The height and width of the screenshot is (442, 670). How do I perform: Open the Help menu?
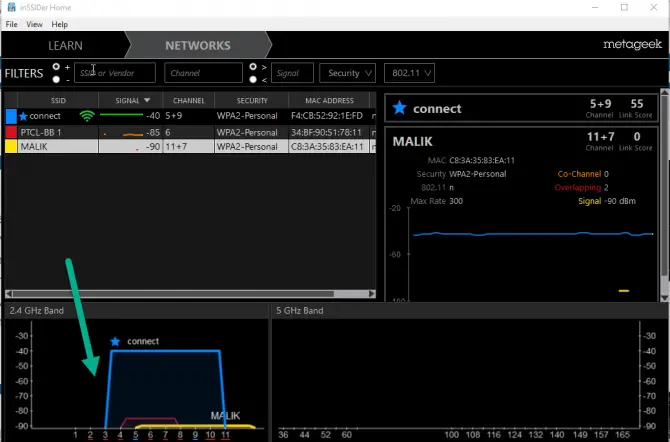click(59, 24)
